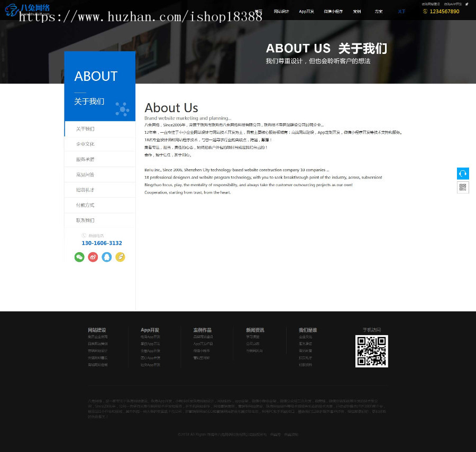Click footer link 餐饮App开发
Screen dimensions: 476x452
click(150, 344)
